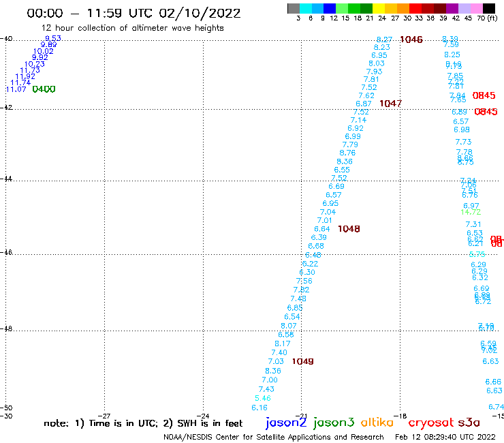This screenshot has width=504, height=443.
Task: Select the dark red s3a label
Action: pos(469,423)
